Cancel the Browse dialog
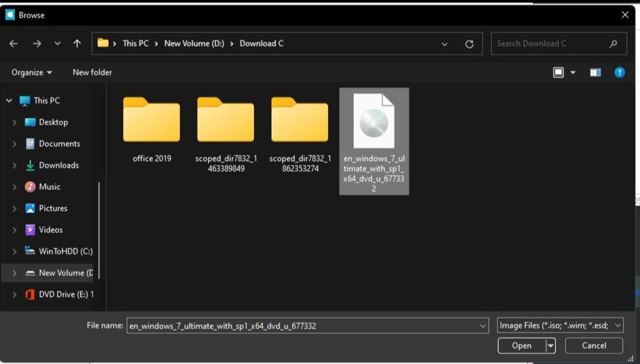The height and width of the screenshot is (364, 640). 594,346
